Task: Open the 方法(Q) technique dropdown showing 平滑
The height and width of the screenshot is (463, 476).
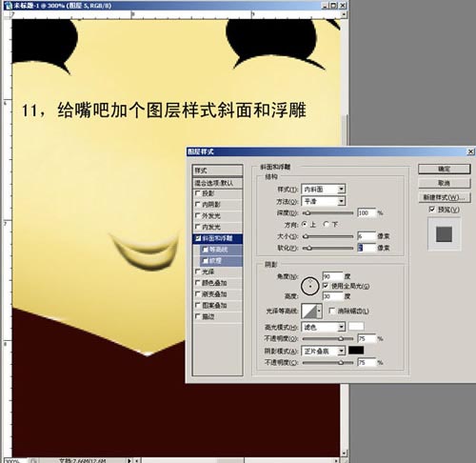Action: (324, 201)
